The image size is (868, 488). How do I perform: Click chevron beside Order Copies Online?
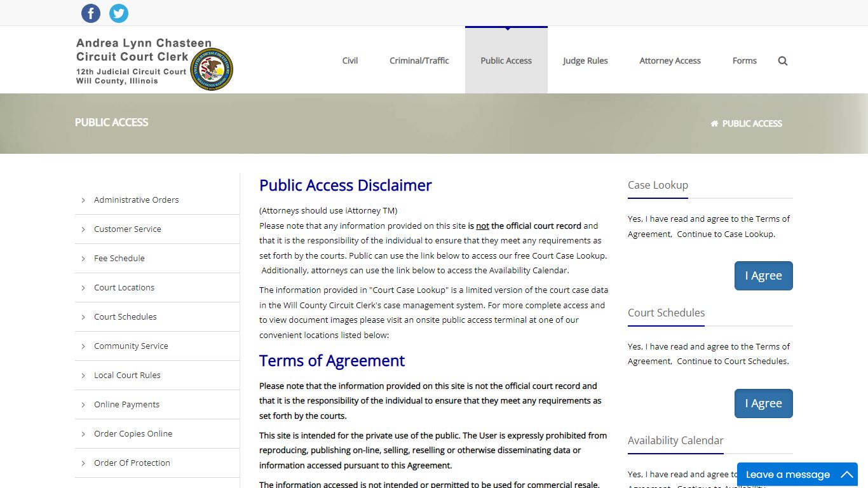pos(83,434)
